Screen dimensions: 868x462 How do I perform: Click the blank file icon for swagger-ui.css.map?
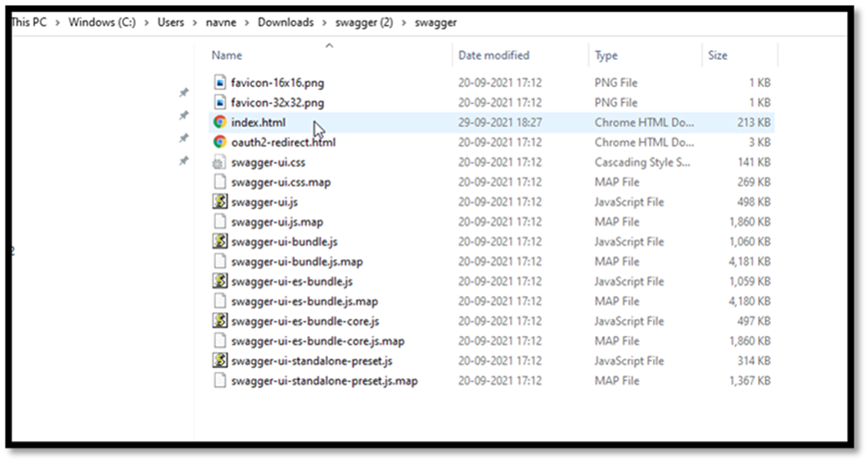coord(220,182)
